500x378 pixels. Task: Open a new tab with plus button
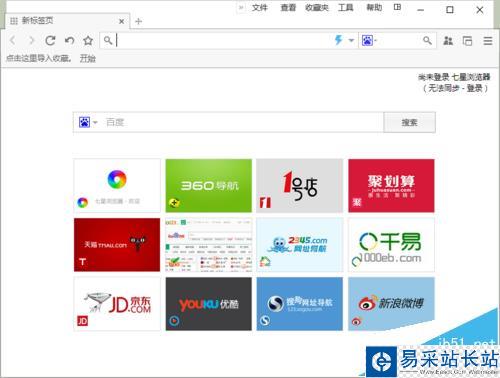point(139,22)
